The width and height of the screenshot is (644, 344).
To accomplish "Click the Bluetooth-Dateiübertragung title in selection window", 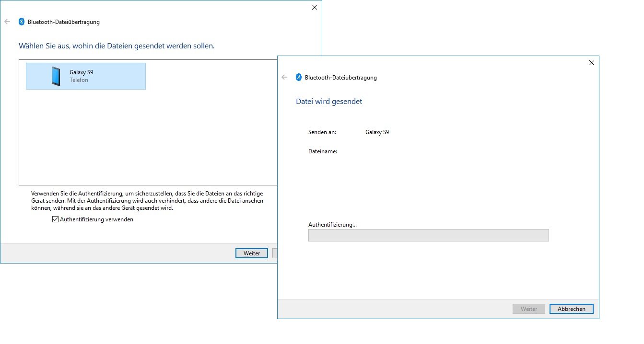I will 64,22.
